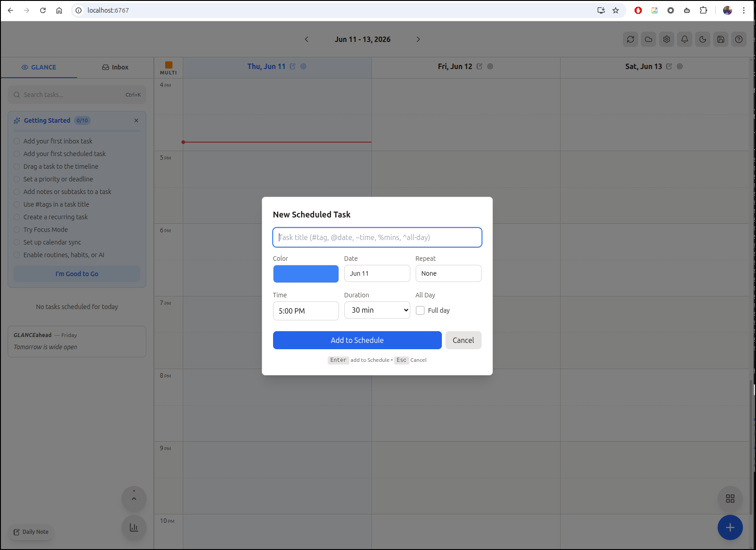Viewport: 756px width, 550px height.
Task: Click the date range Jun 11 - 13, 2026
Action: tap(362, 39)
